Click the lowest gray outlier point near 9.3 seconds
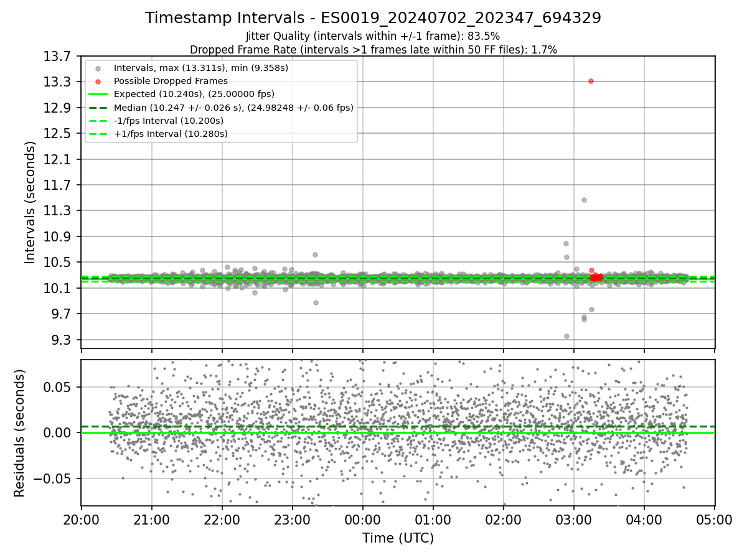This screenshot has width=747, height=560. click(x=566, y=336)
